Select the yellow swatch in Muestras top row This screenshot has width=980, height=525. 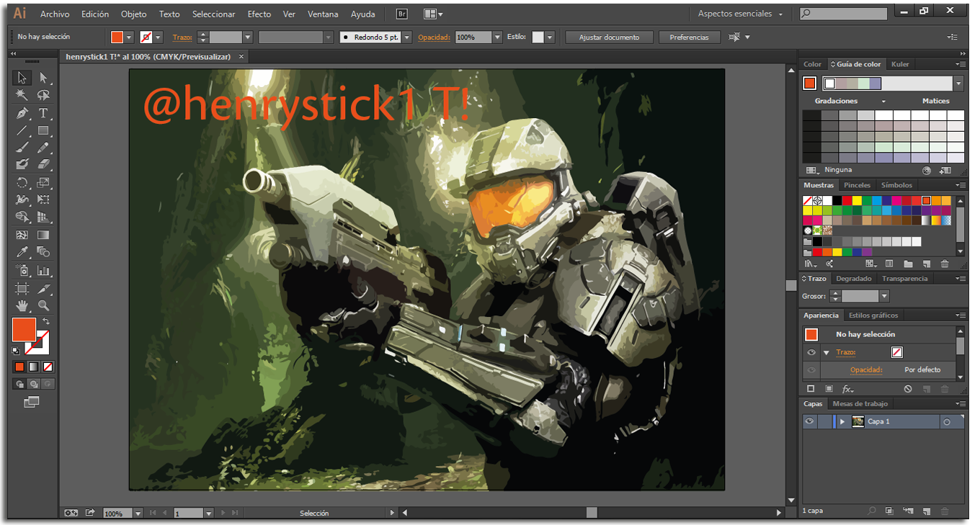(x=857, y=201)
